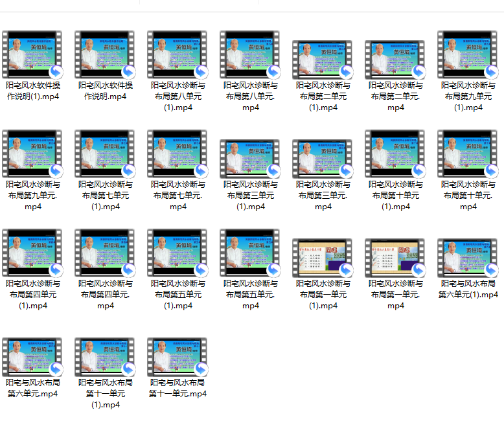The width and height of the screenshot is (504, 421).
Task: Click the 阳宅风水诊断与布局第十单元.mp4 video
Action: point(468,154)
